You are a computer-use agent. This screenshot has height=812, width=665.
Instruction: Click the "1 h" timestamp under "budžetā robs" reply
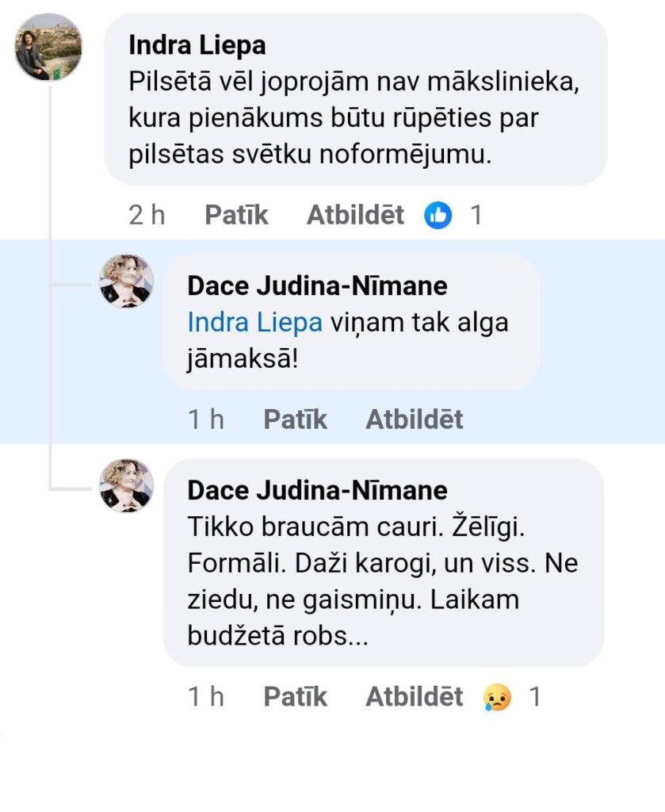206,697
